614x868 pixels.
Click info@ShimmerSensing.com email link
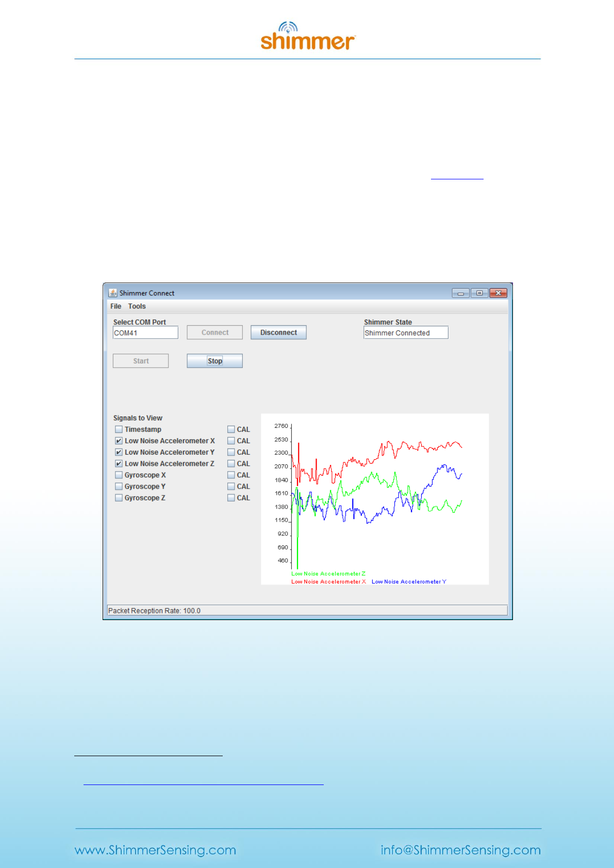point(460,850)
